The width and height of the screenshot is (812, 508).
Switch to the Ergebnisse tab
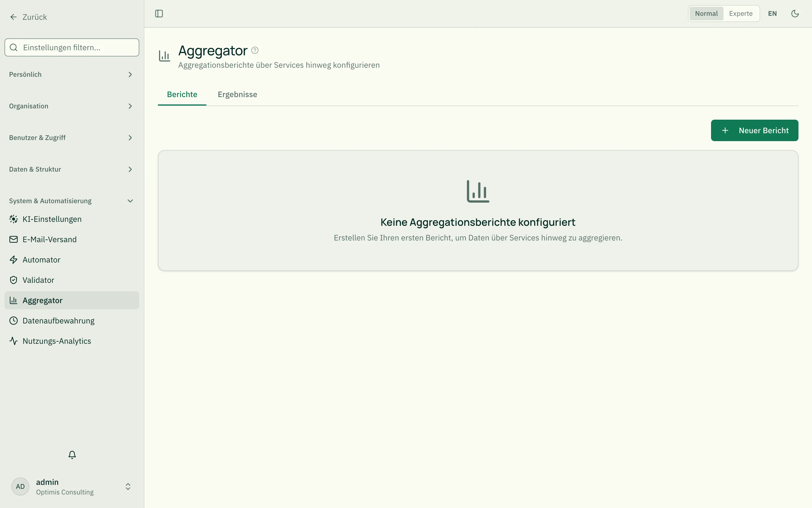click(x=237, y=95)
